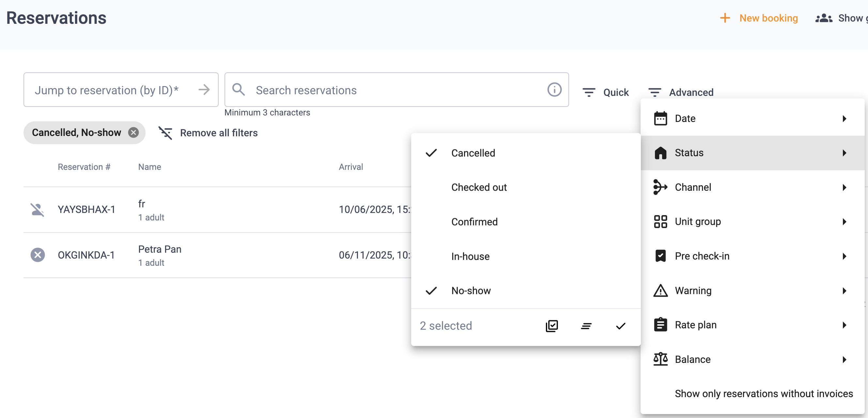Viewport: 868px width, 418px height.
Task: Expand the Warning submenu arrow
Action: tap(844, 291)
